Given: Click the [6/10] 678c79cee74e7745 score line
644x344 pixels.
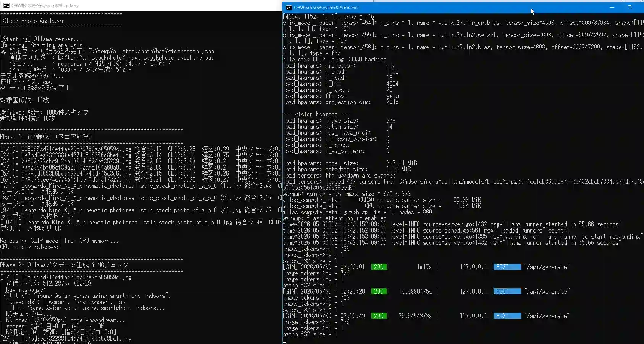Looking at the screenshot, I should [140, 179].
